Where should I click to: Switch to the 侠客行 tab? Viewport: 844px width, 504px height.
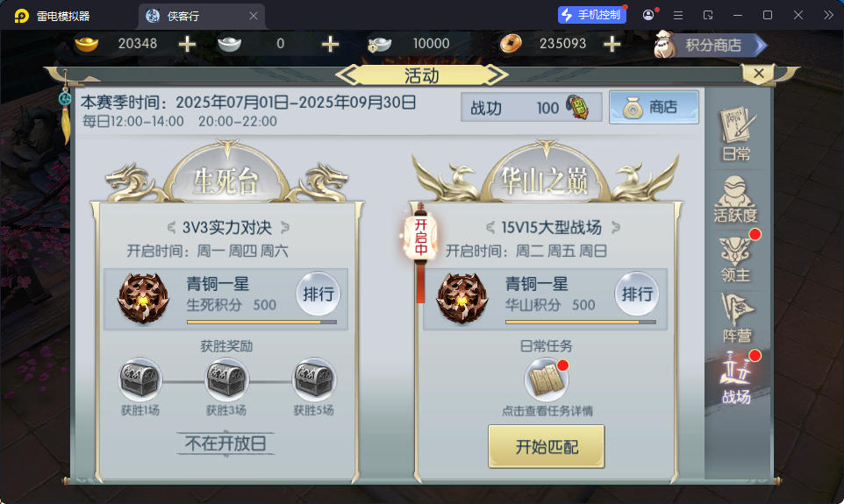click(195, 16)
